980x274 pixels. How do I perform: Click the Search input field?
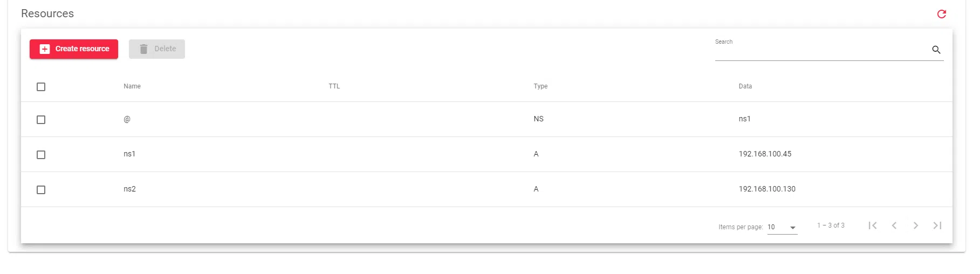click(x=820, y=50)
